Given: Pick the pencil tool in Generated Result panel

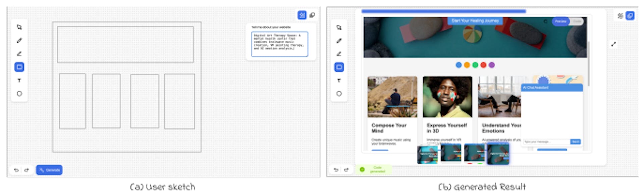Looking at the screenshot, I should [339, 41].
